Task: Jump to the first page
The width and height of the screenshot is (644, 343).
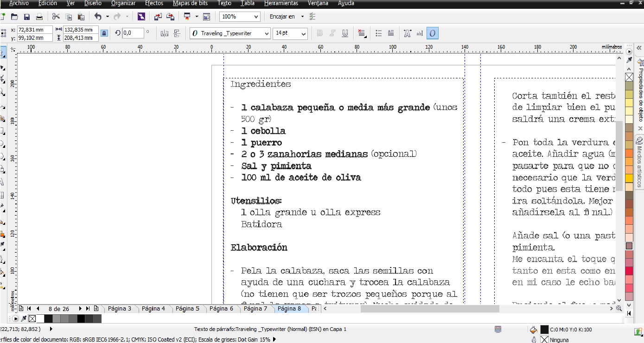Action: point(29,308)
